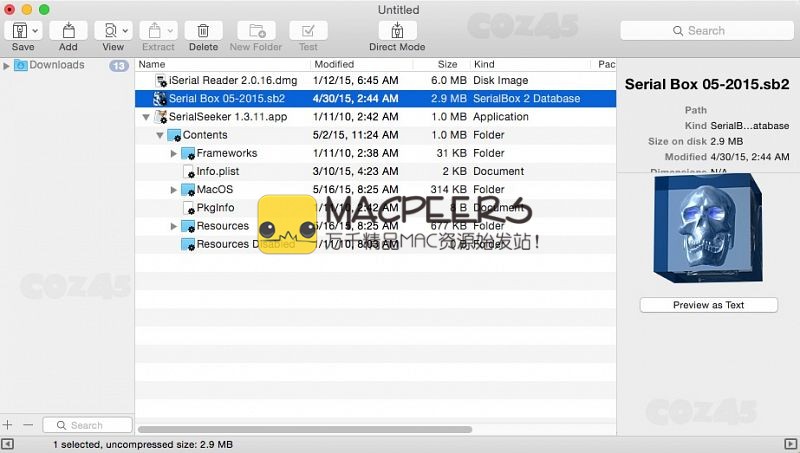Open the Extract dropdown arrow
This screenshot has height=453, width=800.
[x=170, y=31]
